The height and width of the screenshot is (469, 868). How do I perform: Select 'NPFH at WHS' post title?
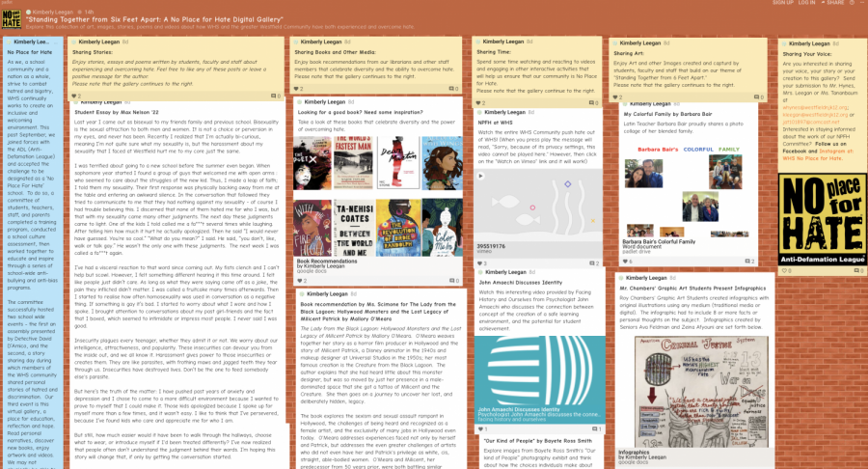coord(495,123)
